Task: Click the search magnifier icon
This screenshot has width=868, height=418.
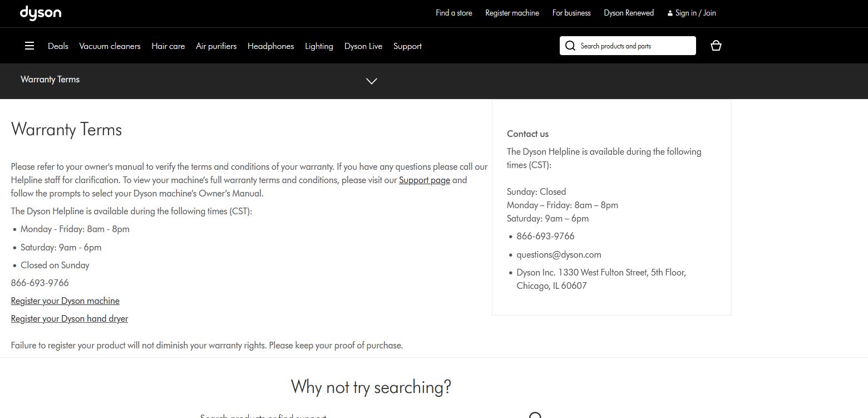Action: click(570, 46)
